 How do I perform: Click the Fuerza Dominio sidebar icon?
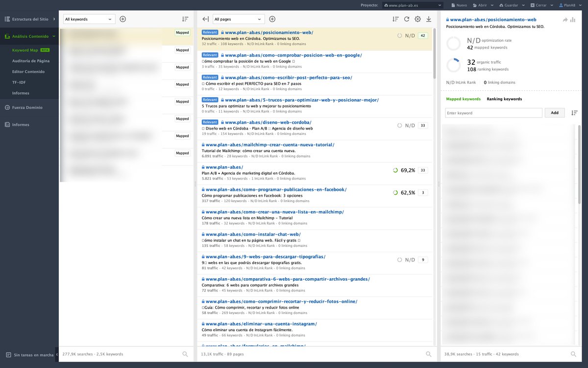7,107
